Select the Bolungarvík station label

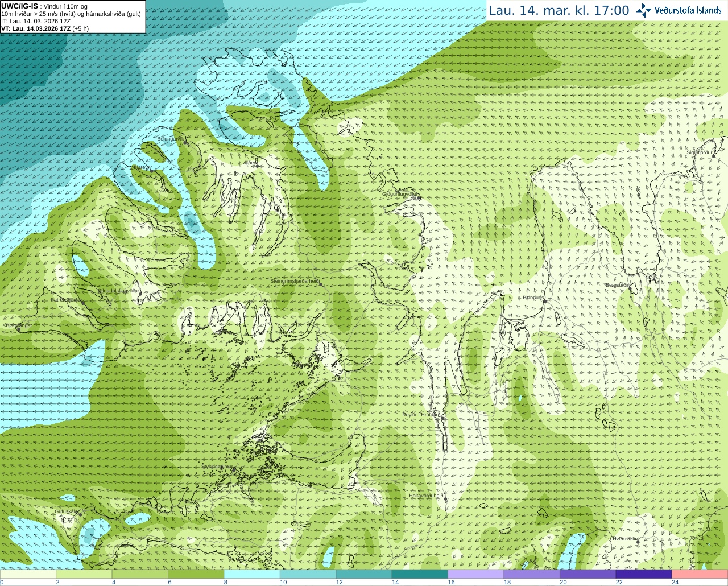170,139
